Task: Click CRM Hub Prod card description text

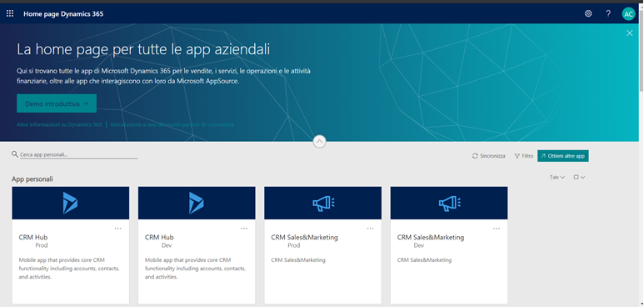Action: [69, 269]
